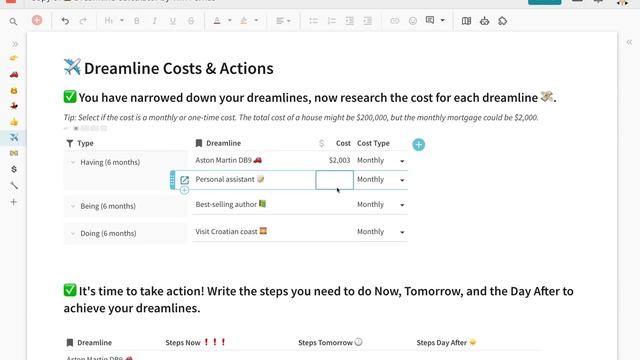The image size is (640, 360).
Task: Open the text color dropdown arrow
Action: click(x=229, y=20)
